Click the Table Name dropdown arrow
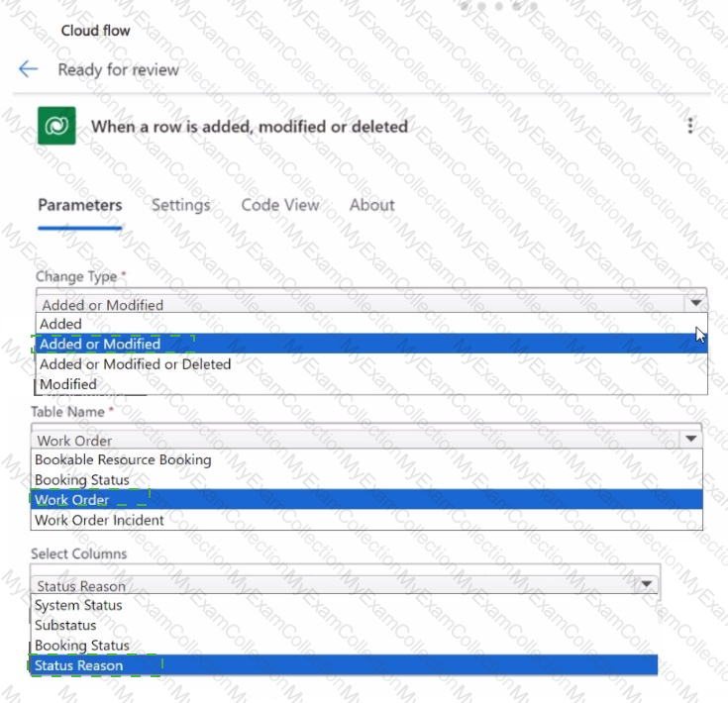The height and width of the screenshot is (703, 728). [x=690, y=440]
